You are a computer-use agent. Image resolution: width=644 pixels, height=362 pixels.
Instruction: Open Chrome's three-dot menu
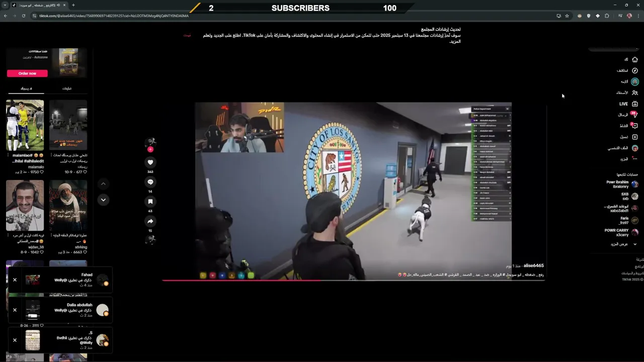[x=638, y=16]
